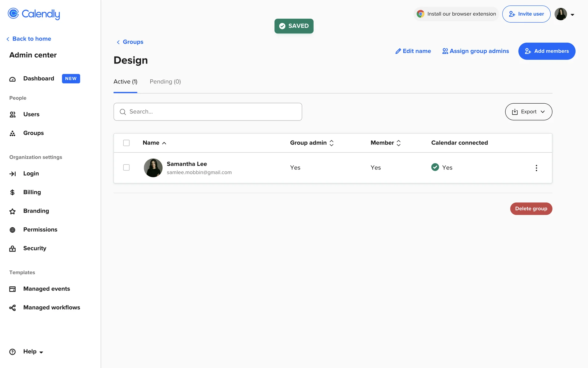588x368 pixels.
Task: Check the select-all checkbox in table header
Action: pos(126,143)
